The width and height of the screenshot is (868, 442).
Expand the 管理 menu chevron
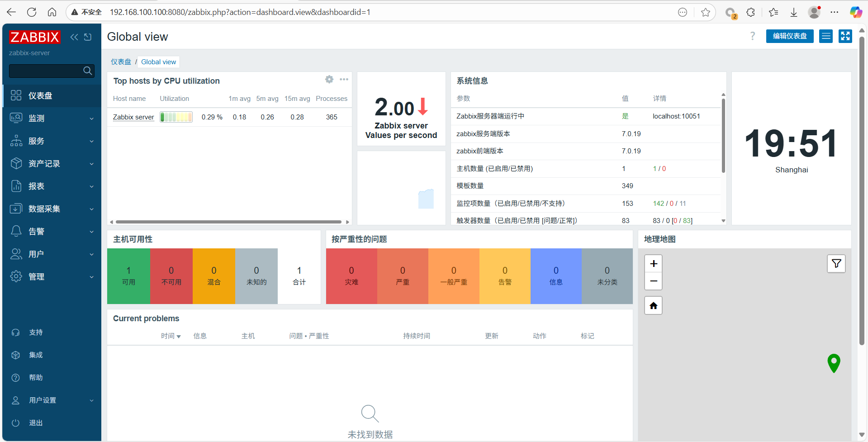click(92, 277)
